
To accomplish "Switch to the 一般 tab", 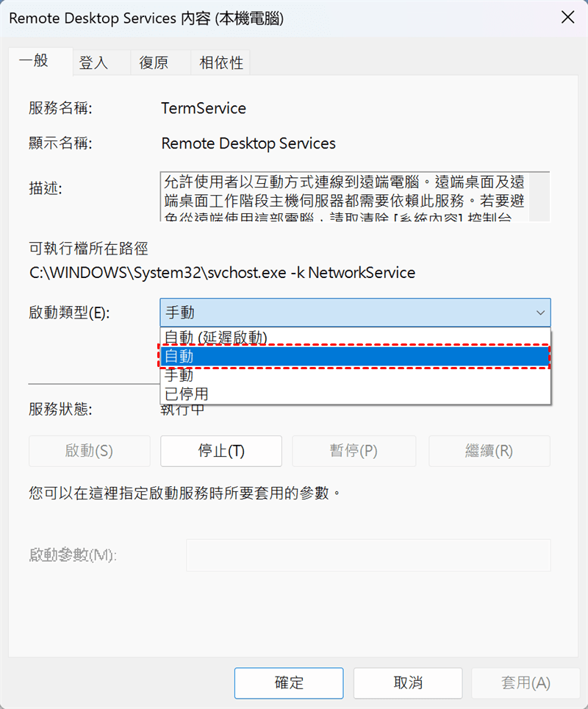I will coord(34,62).
